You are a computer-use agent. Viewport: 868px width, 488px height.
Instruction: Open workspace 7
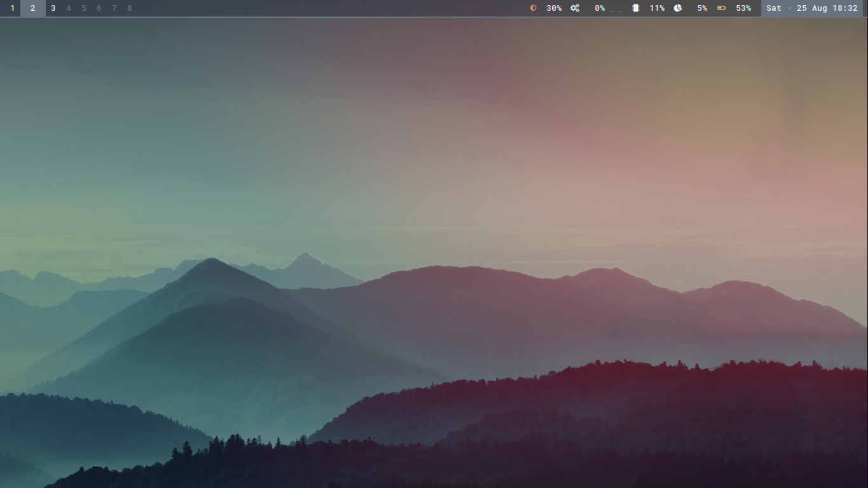pos(114,8)
